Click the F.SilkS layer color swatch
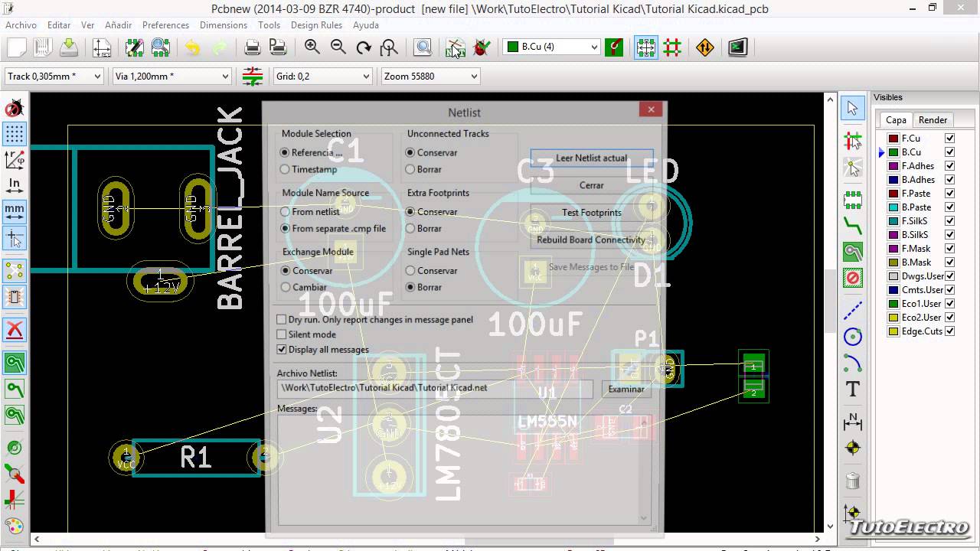 [893, 221]
